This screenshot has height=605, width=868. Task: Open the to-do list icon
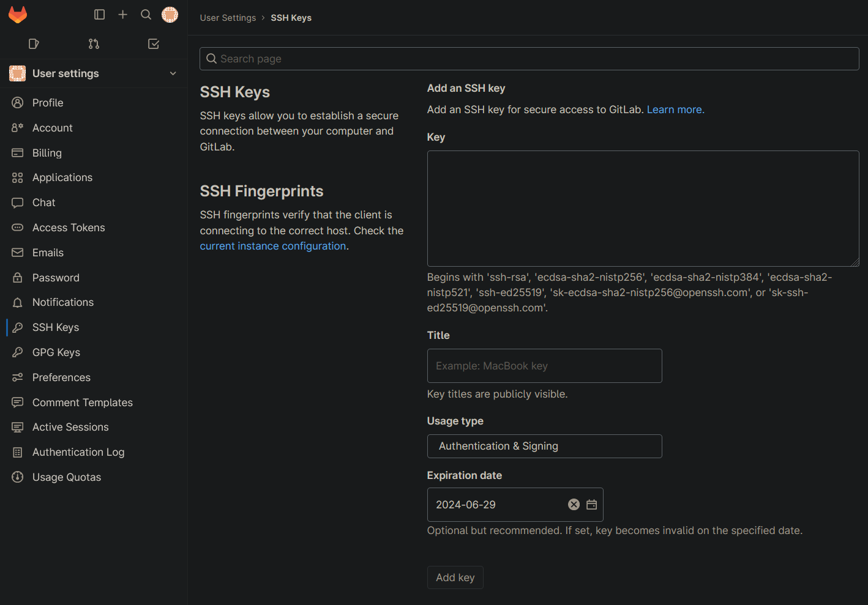[154, 44]
